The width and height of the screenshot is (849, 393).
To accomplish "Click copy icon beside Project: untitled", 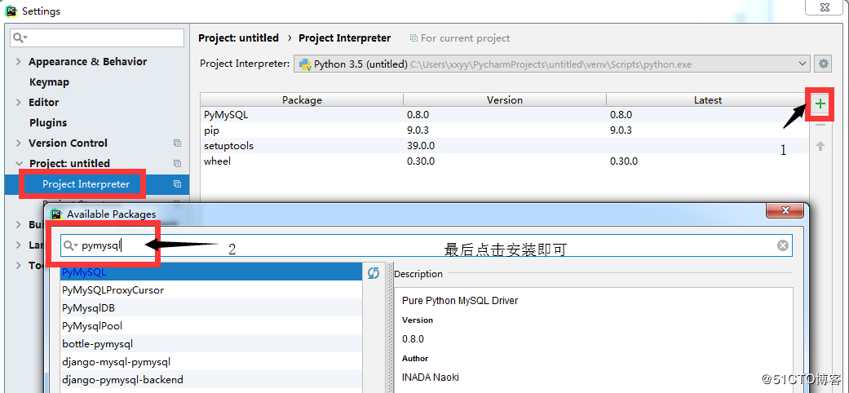I will tap(177, 163).
